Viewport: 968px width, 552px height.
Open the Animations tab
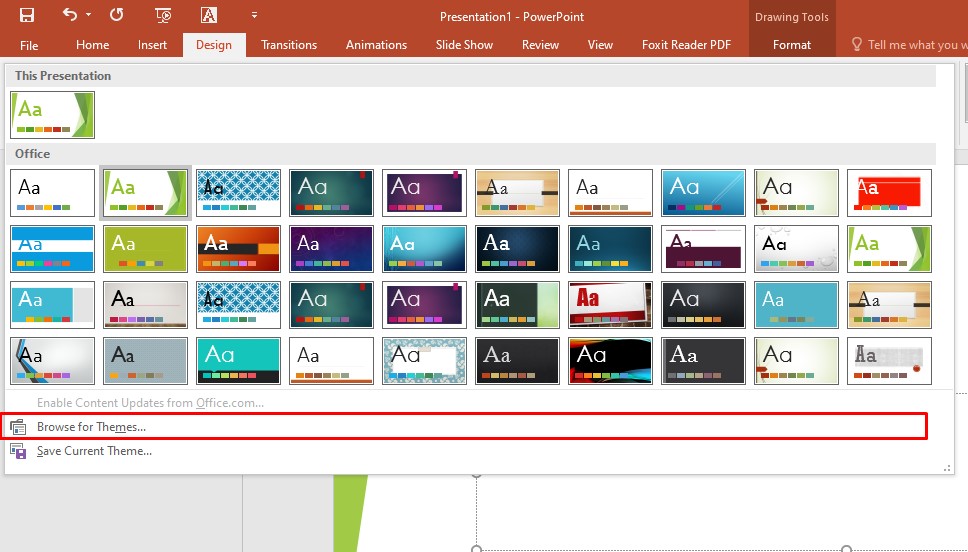[377, 45]
